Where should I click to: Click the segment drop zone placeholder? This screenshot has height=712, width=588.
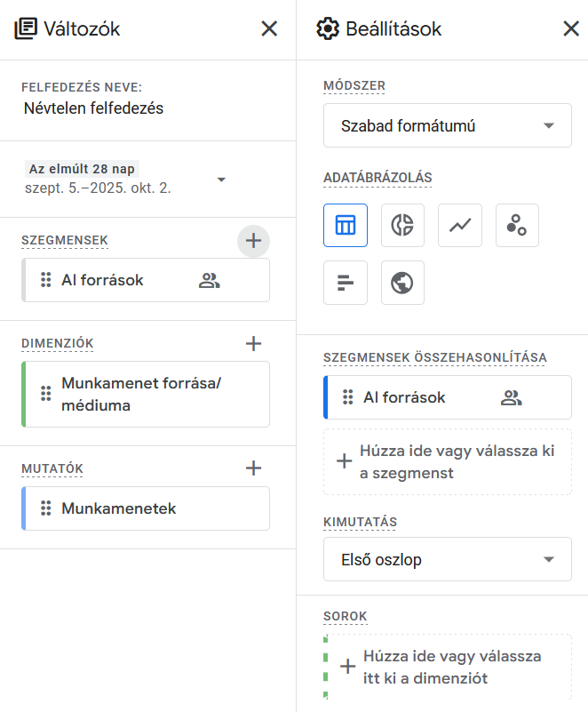point(447,462)
